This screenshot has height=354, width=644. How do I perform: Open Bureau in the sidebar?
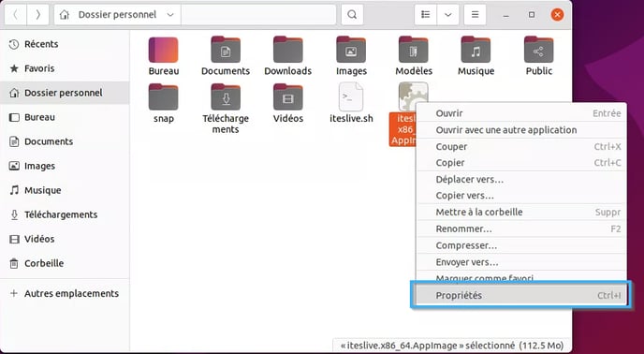[x=65, y=117]
